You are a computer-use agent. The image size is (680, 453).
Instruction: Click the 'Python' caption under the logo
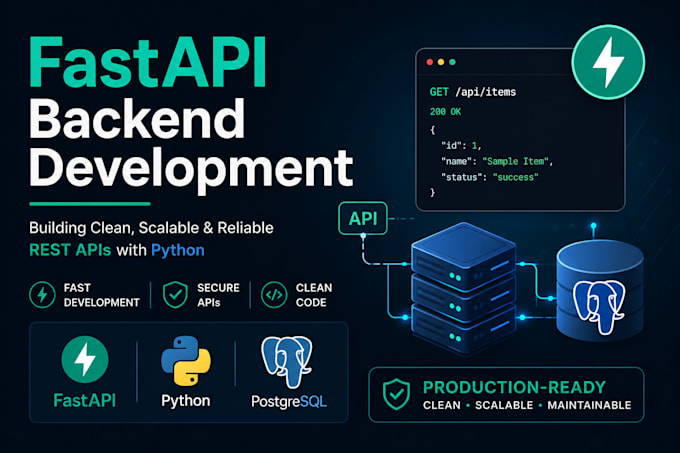[x=186, y=401]
